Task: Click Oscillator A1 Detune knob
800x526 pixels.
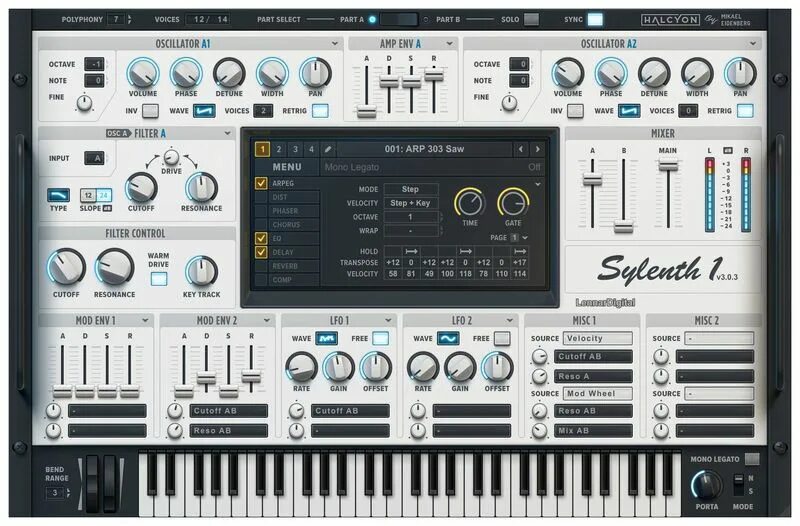Action: pos(229,73)
